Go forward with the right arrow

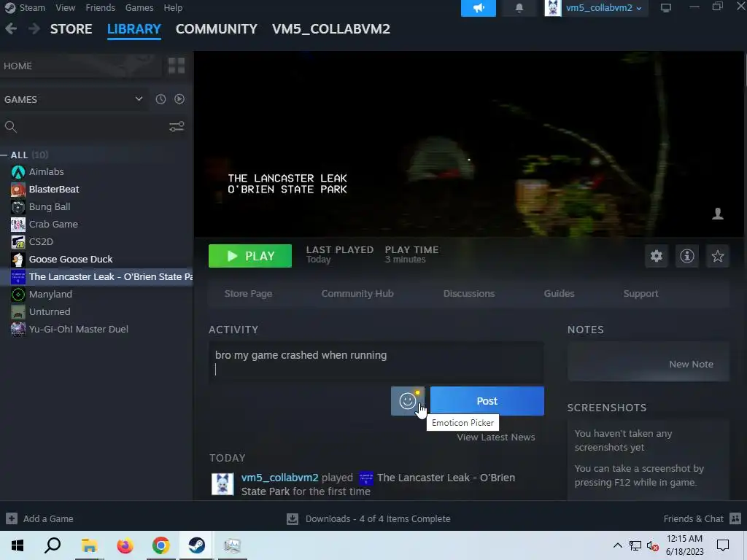(x=34, y=28)
